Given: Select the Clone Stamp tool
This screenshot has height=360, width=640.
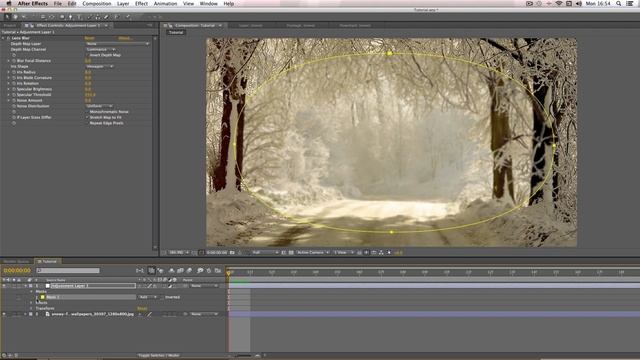Looking at the screenshot, I should pyautogui.click(x=98, y=17).
